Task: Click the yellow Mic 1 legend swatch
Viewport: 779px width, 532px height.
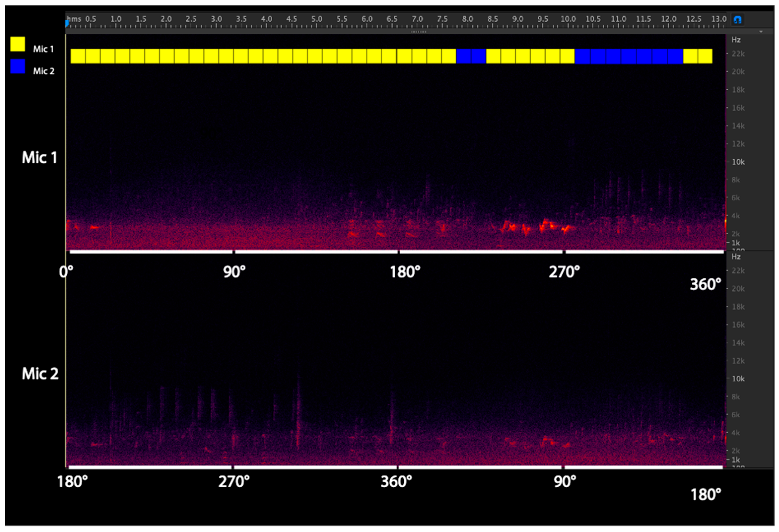Action: [x=17, y=44]
